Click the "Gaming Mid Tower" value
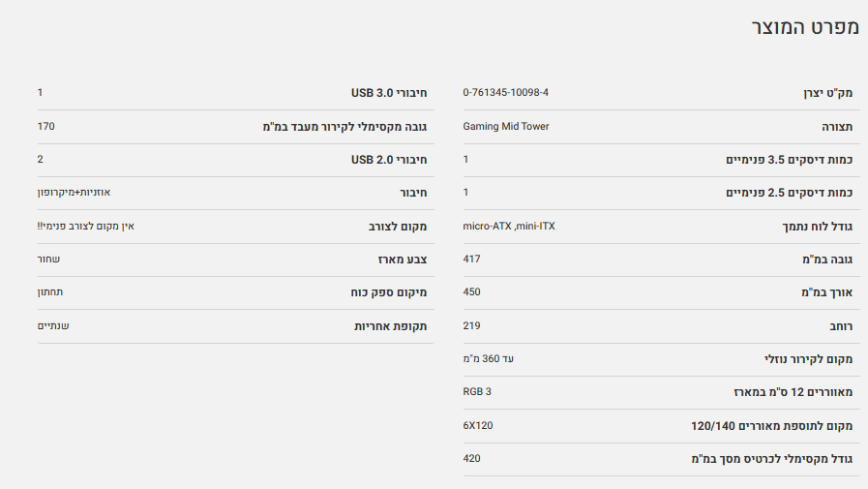Screen dimensions: 868x489 (x=506, y=126)
